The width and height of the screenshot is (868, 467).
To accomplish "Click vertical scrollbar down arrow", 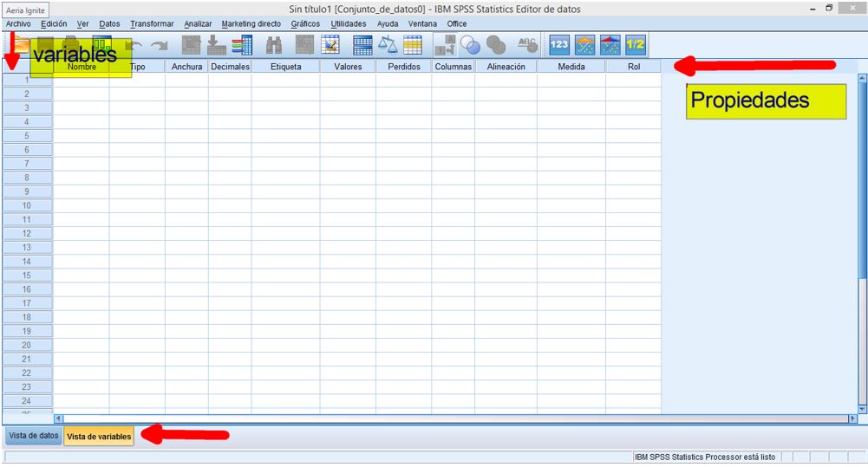I will pyautogui.click(x=862, y=409).
